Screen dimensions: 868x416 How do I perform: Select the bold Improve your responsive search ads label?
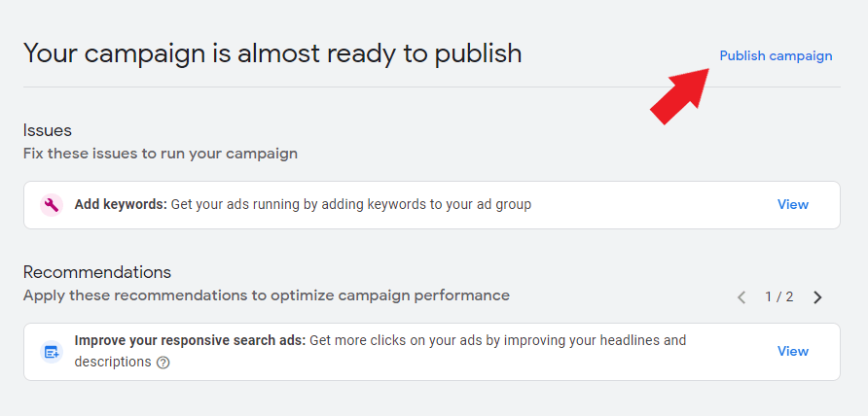tap(190, 340)
